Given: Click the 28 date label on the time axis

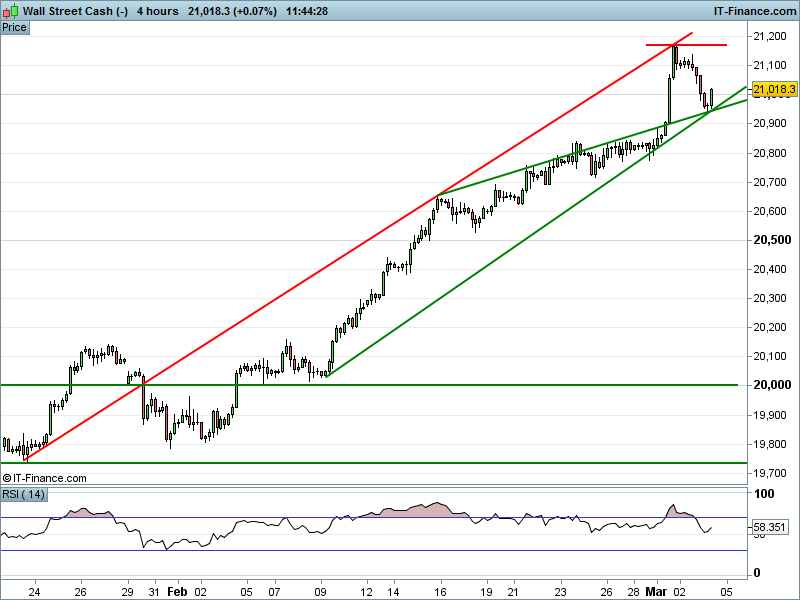Looking at the screenshot, I should pyautogui.click(x=633, y=592).
